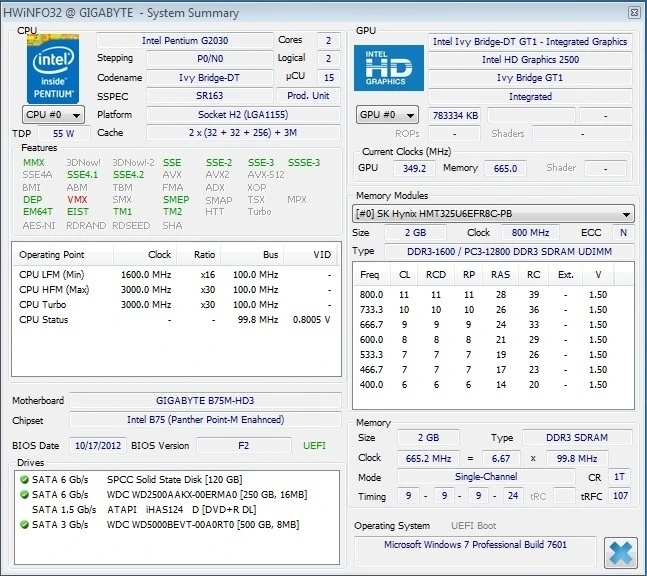Close the window via title bar X
Screen dimensions: 647x576
pyautogui.click(x=634, y=13)
